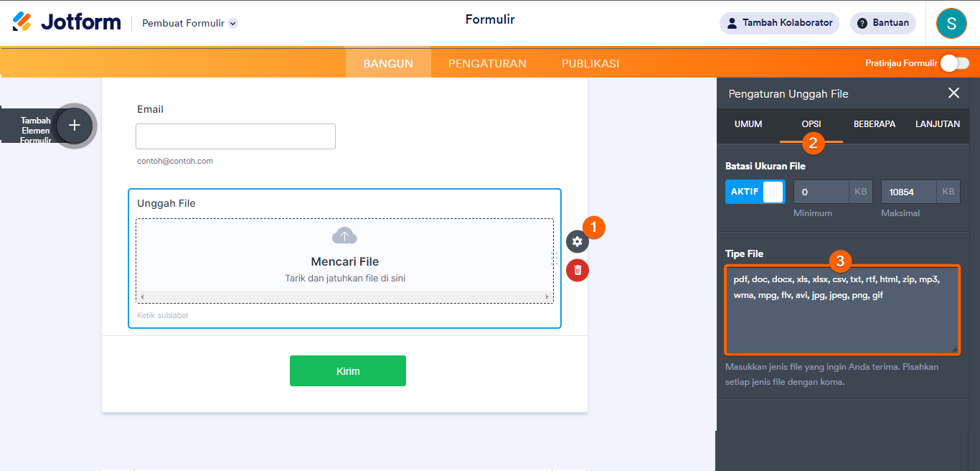
Task: Click Tambah Kolaborator
Action: (779, 23)
